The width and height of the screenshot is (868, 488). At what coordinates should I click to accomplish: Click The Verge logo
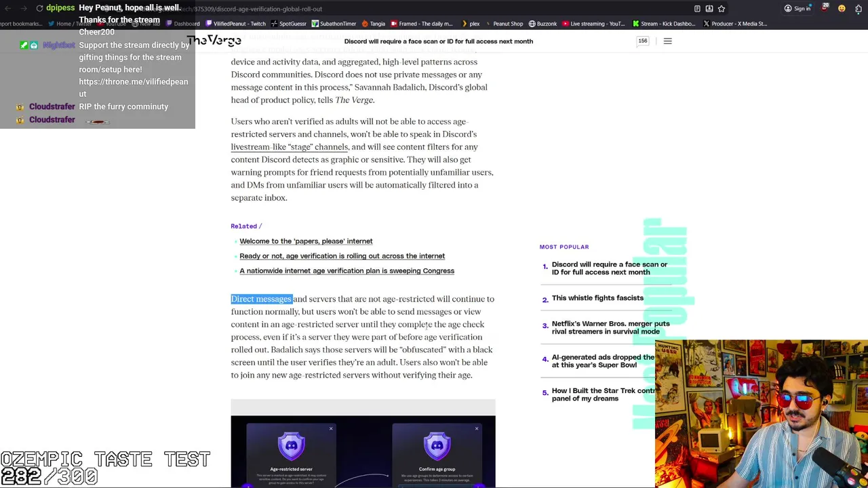[x=214, y=41]
